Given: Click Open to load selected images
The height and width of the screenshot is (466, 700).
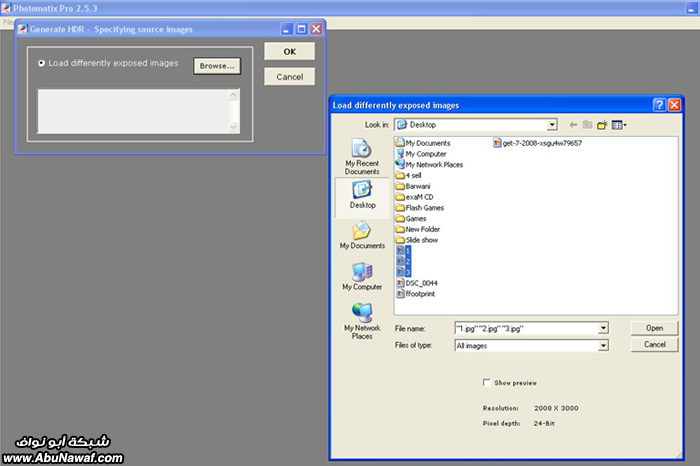Looking at the screenshot, I should point(654,328).
